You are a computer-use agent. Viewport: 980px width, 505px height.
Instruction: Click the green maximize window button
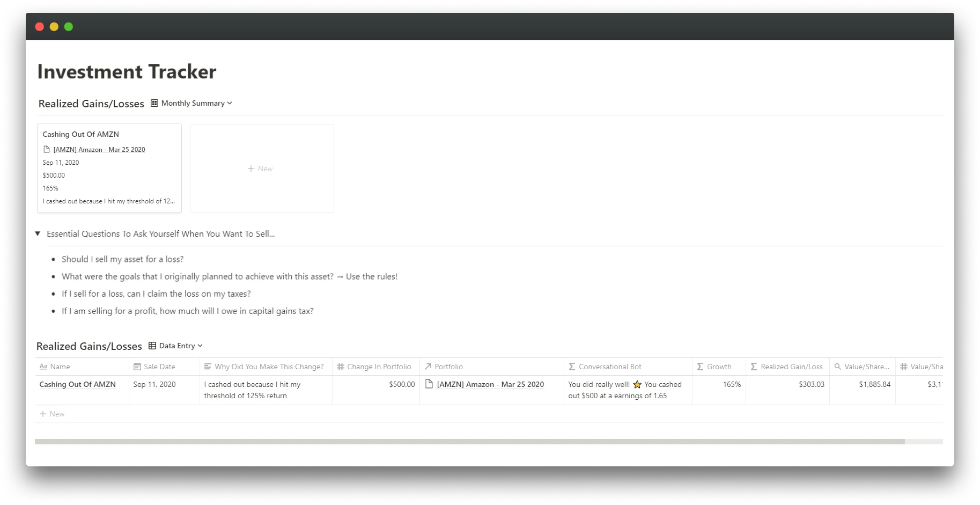click(69, 27)
